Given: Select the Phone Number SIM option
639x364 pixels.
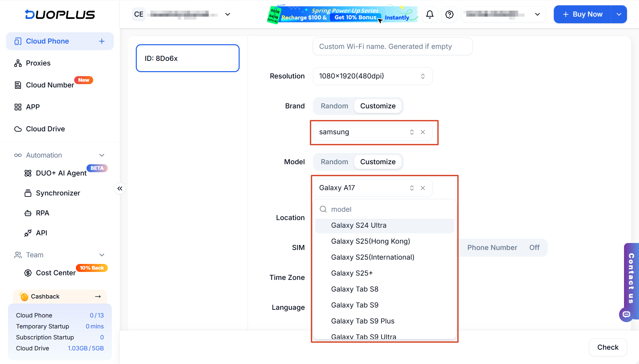Looking at the screenshot, I should tap(492, 248).
